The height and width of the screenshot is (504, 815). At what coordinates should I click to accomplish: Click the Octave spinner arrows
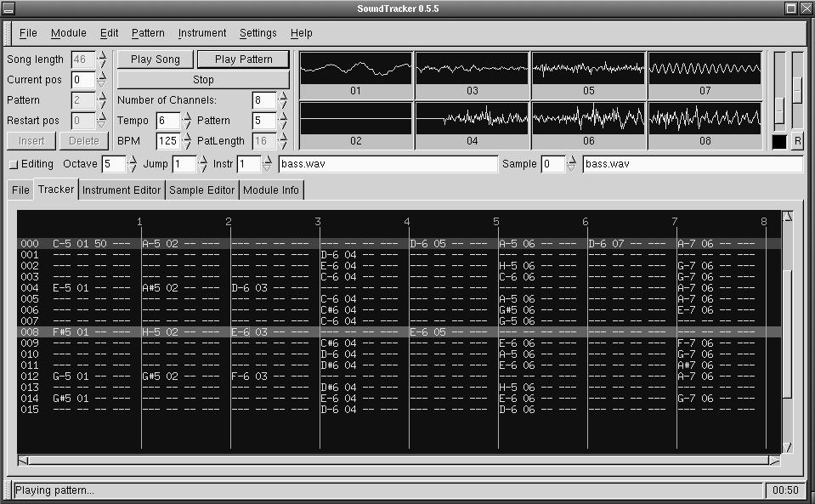point(133,164)
